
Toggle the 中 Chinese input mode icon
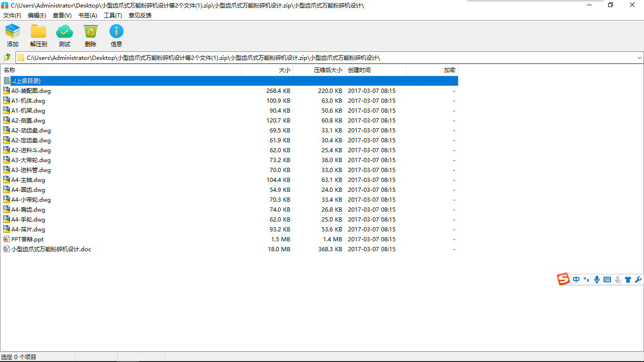tap(576, 280)
